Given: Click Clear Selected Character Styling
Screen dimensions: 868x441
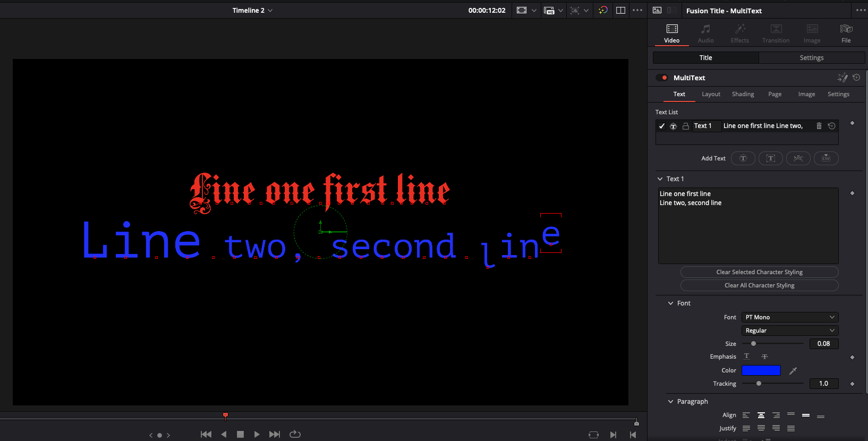Looking at the screenshot, I should (x=759, y=272).
